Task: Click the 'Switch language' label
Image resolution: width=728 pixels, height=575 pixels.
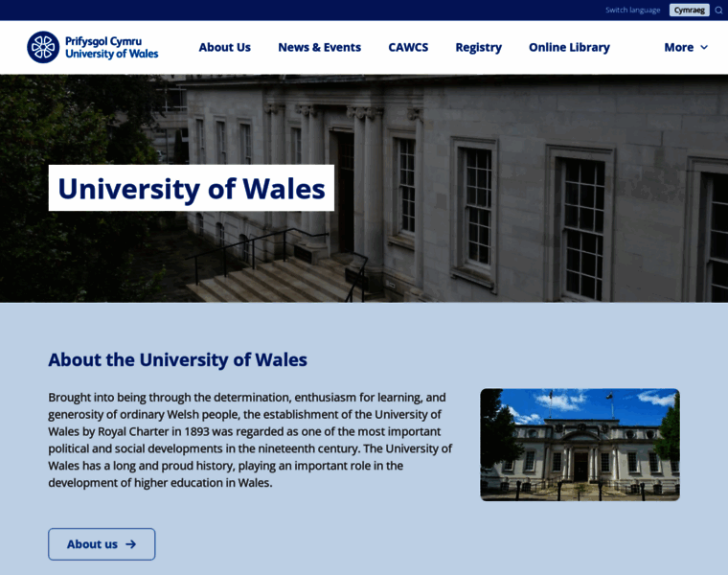Action: (x=632, y=11)
